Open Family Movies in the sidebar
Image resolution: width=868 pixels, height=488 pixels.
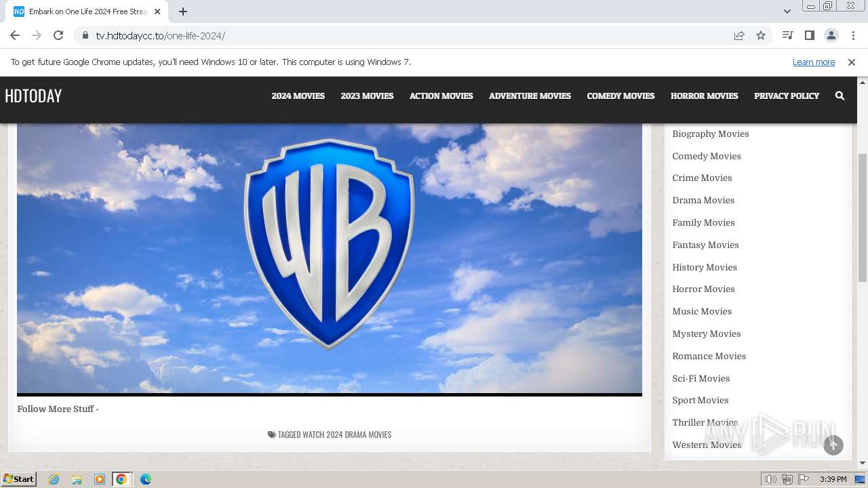(703, 222)
